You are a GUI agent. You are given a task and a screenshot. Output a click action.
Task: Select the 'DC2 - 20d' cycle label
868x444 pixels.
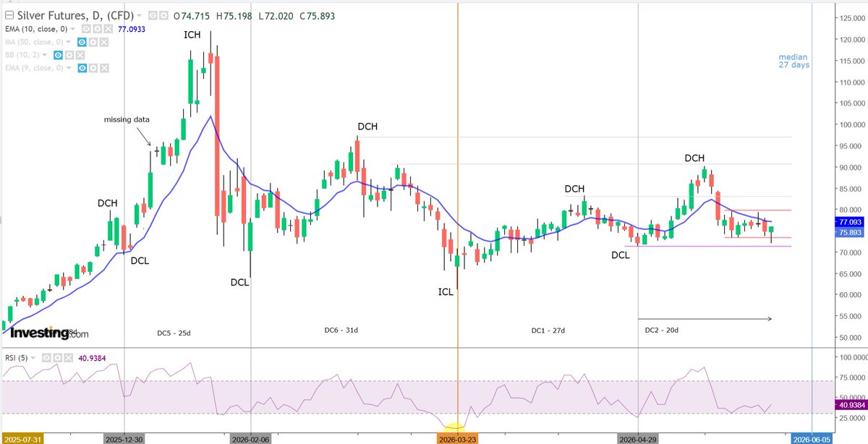point(662,330)
